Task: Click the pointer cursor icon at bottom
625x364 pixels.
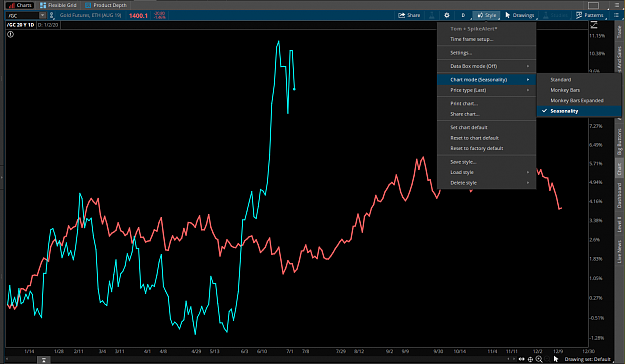Action: click(556, 359)
